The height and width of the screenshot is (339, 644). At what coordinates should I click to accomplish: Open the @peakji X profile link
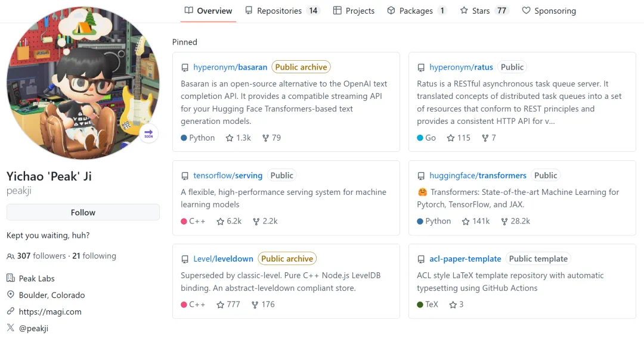pos(33,328)
